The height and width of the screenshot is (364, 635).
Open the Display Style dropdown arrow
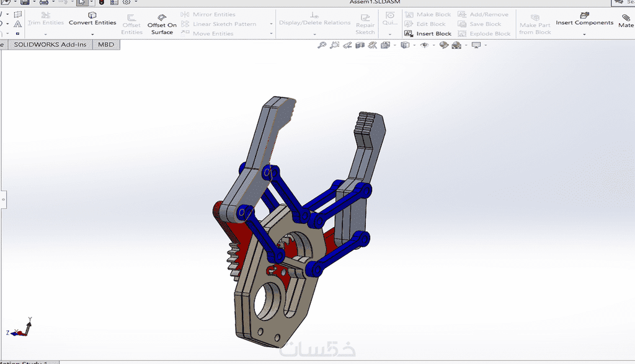(414, 45)
